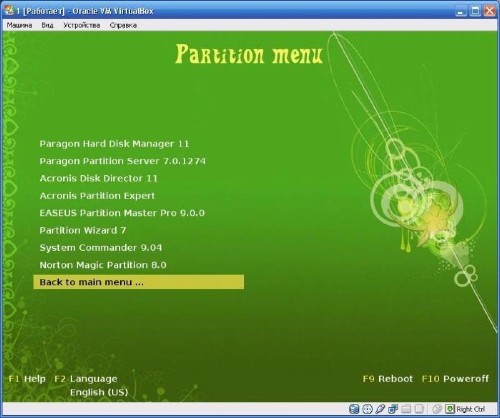Image resolution: width=500 pixels, height=418 pixels.
Task: Choose Acronis Disk Director 11
Action: pos(98,178)
